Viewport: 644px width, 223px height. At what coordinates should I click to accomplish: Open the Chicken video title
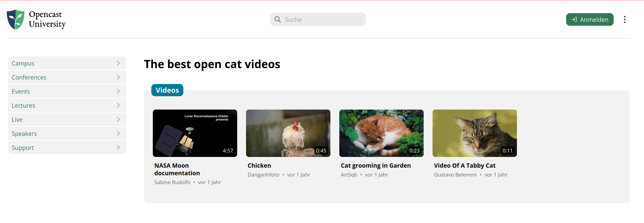(x=259, y=165)
